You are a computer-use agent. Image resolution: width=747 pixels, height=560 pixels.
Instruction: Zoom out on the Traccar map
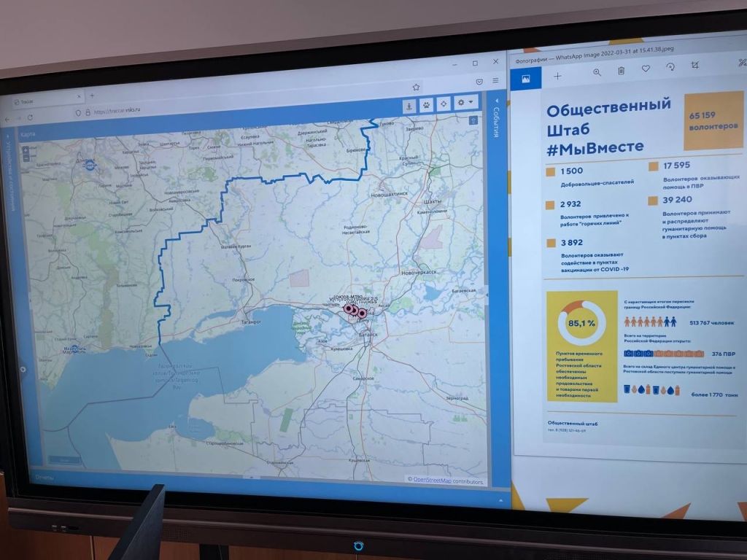click(26, 158)
